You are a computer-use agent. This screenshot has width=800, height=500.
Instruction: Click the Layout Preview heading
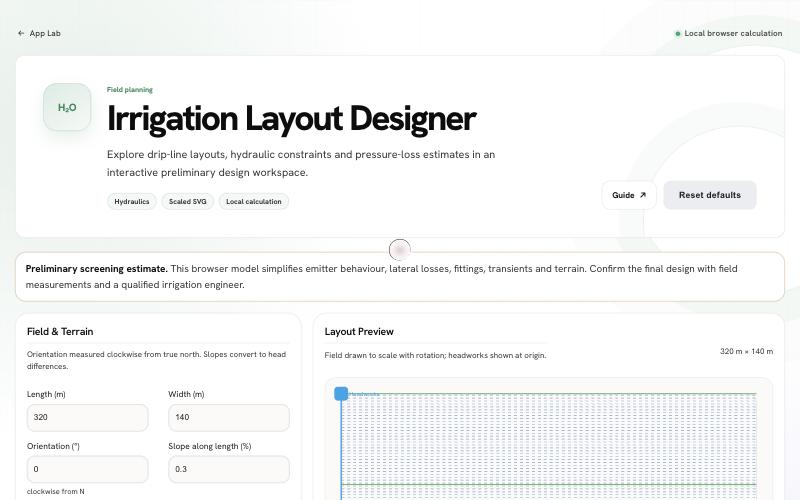pos(359,332)
